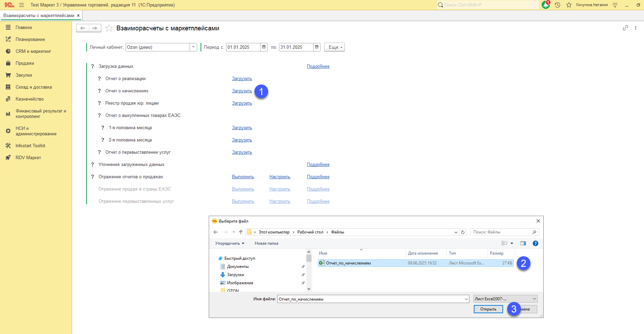644x334 pixels.
Task: Open the Еще dropdown menu
Action: pyautogui.click(x=334, y=47)
